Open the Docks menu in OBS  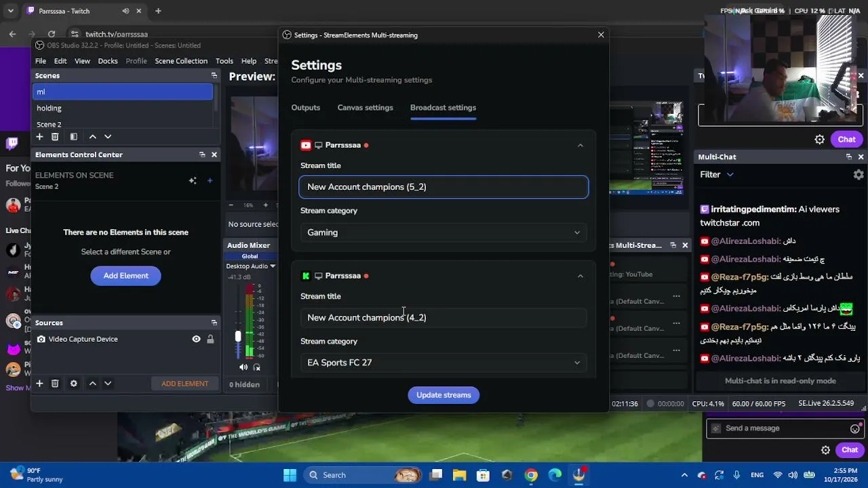[108, 61]
